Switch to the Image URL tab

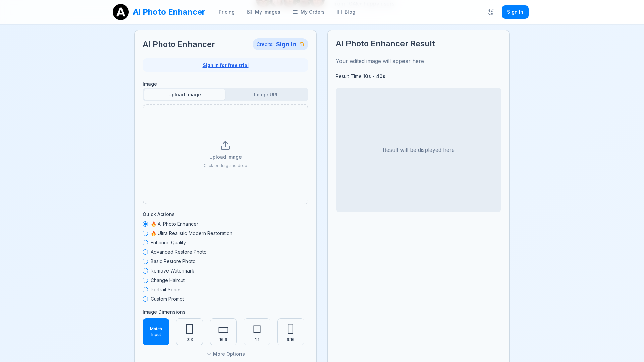click(x=266, y=95)
